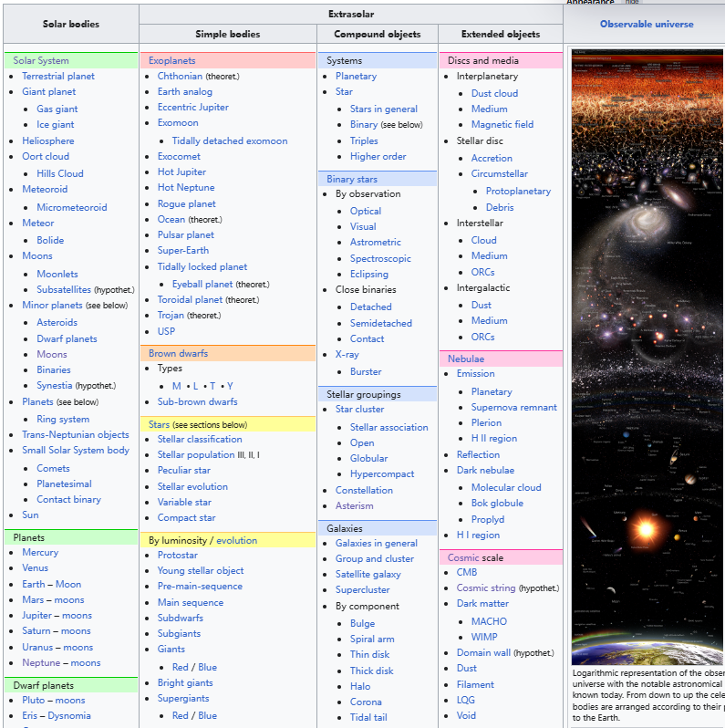The height and width of the screenshot is (728, 725).
Task: Open the Brown dwarfs heading link
Action: tap(178, 353)
